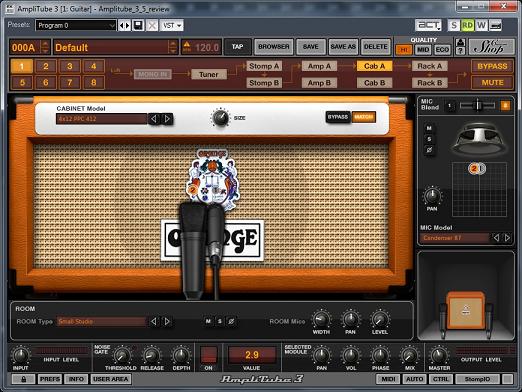
Task: Toggle the global BYPASS button
Action: point(492,66)
